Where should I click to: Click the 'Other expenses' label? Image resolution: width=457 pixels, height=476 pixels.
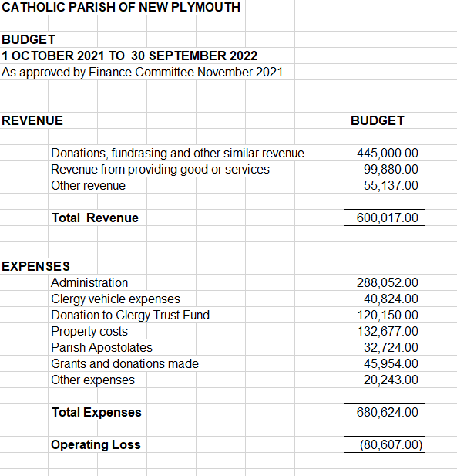[x=92, y=380]
